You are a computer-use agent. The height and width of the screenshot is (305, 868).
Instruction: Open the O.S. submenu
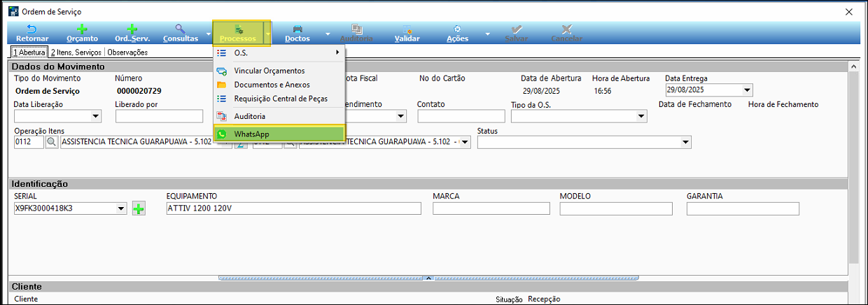click(279, 52)
